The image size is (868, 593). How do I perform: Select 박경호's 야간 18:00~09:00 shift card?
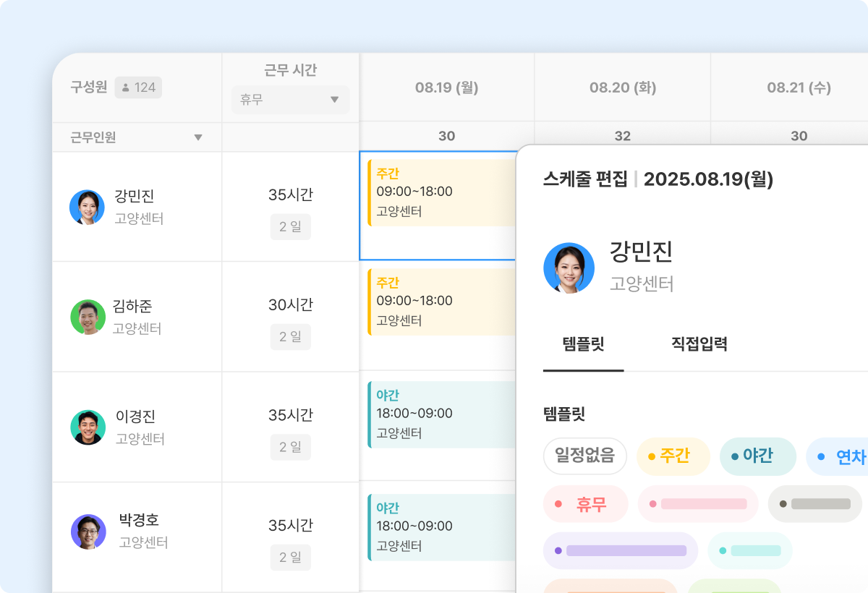pos(441,526)
